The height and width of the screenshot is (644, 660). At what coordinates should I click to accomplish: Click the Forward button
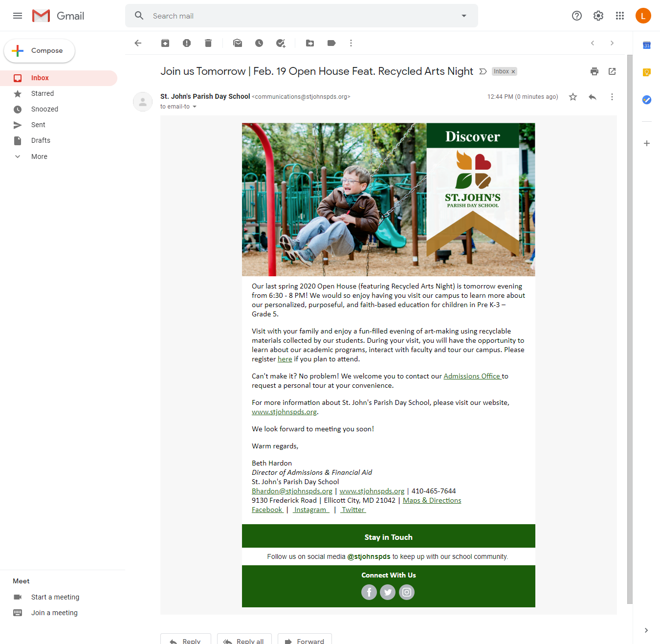[305, 639]
